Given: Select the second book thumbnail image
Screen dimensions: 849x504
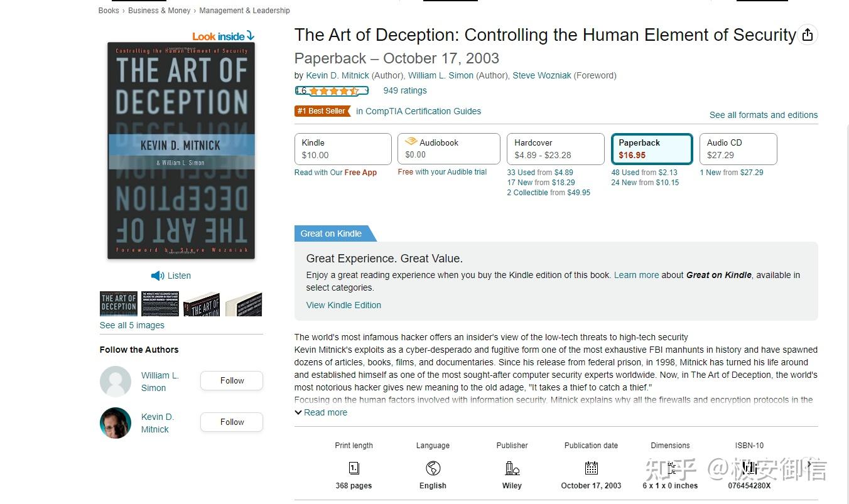Looking at the screenshot, I should pyautogui.click(x=160, y=304).
